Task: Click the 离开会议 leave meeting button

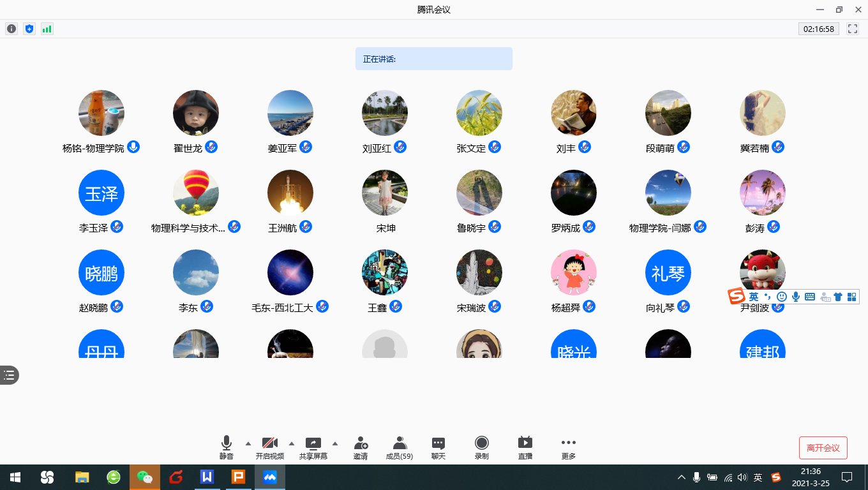Action: (x=823, y=448)
